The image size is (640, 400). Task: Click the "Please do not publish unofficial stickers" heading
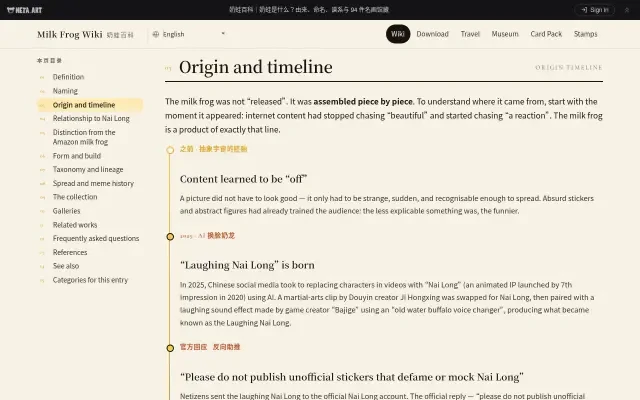(352, 377)
